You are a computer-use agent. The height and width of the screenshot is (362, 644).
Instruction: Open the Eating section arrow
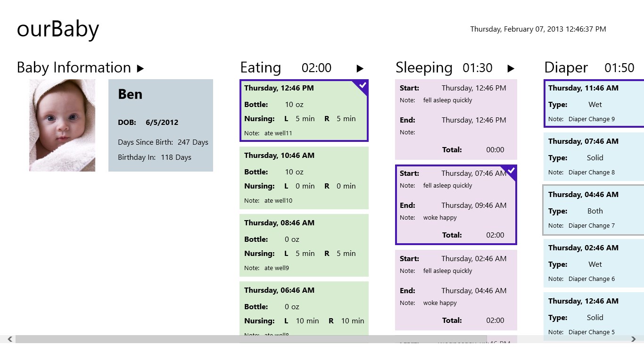(360, 68)
